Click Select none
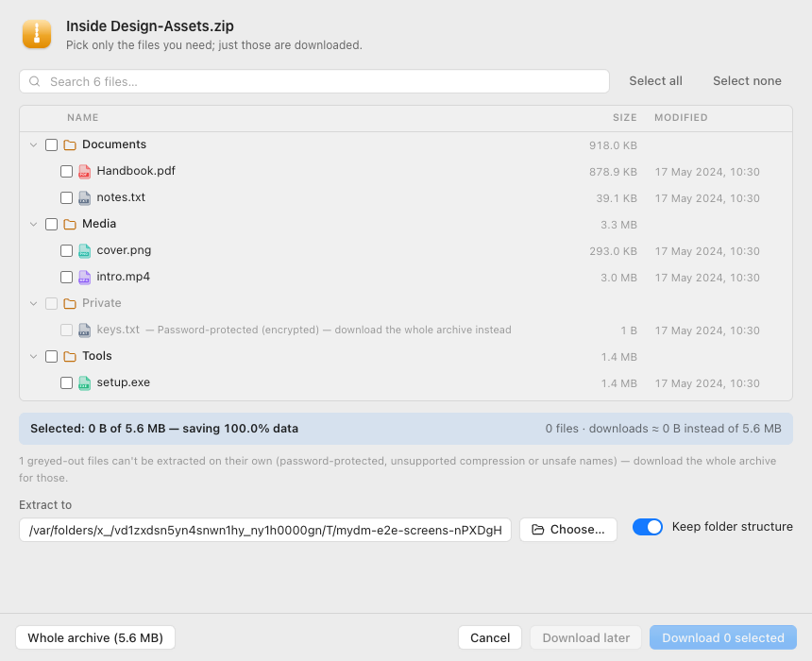812x661 pixels. coord(747,81)
